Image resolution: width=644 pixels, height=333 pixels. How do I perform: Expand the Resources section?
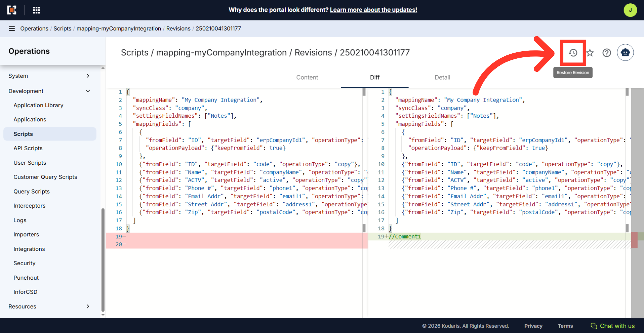tap(50, 307)
